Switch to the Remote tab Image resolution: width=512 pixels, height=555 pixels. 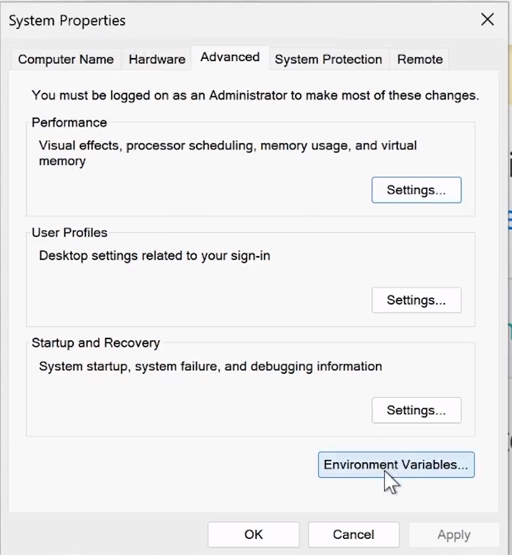(420, 59)
